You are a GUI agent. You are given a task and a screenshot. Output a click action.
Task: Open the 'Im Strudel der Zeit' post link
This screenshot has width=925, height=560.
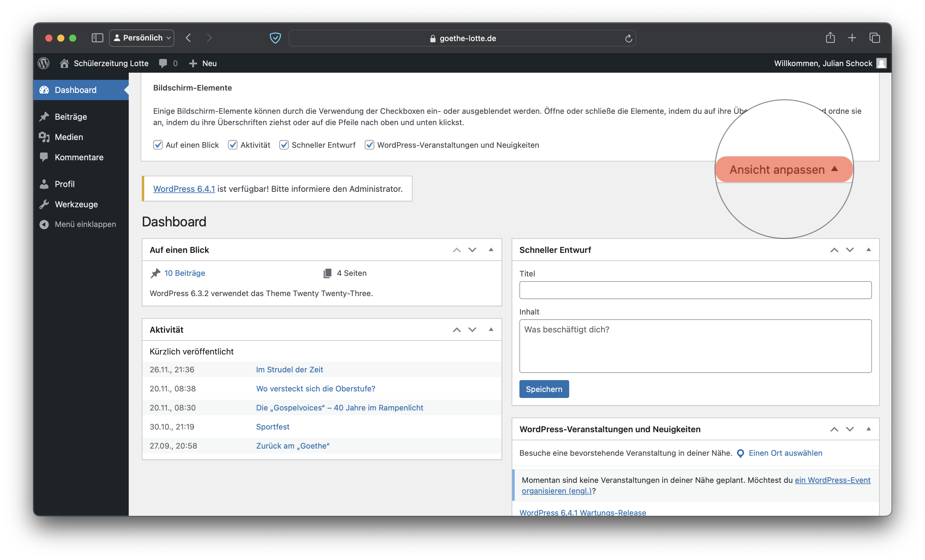point(289,369)
